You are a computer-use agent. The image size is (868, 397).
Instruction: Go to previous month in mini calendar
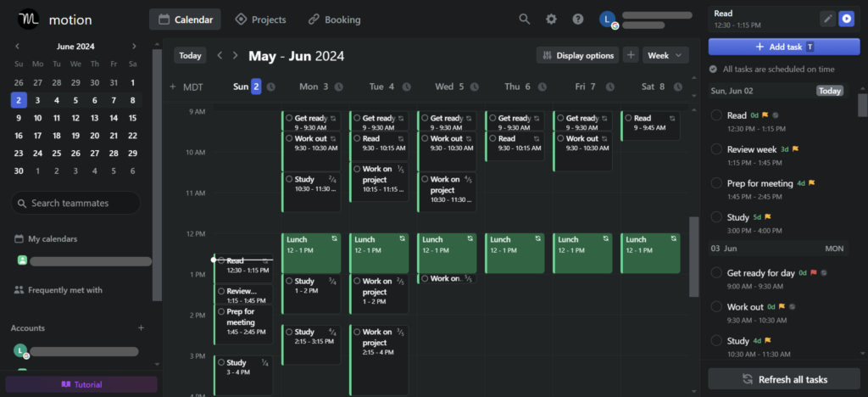point(18,47)
